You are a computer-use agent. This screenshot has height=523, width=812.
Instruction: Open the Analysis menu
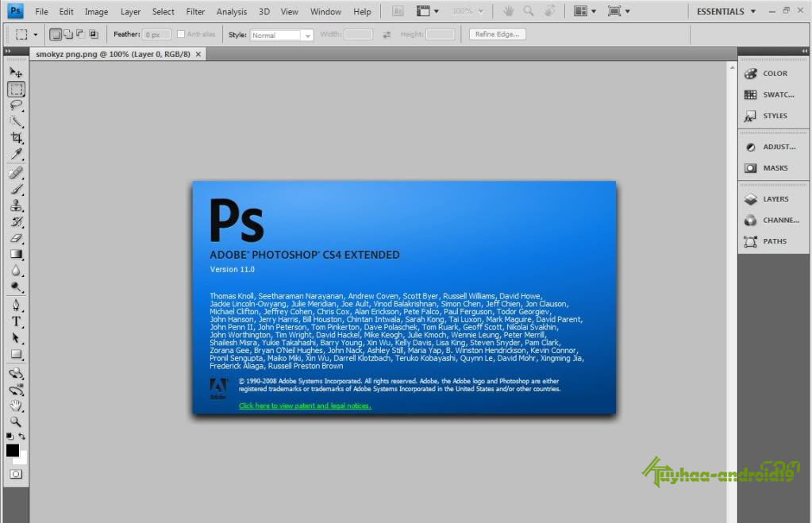click(x=232, y=11)
